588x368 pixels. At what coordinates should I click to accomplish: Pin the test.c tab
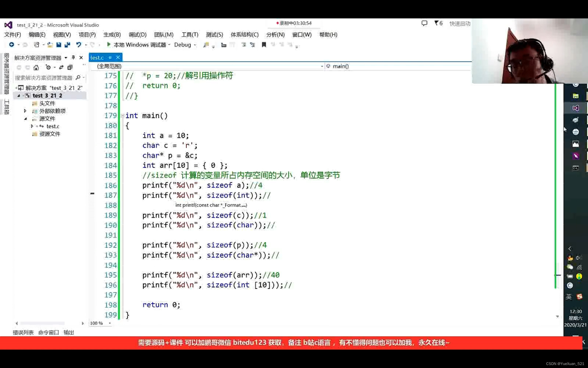[x=110, y=58]
